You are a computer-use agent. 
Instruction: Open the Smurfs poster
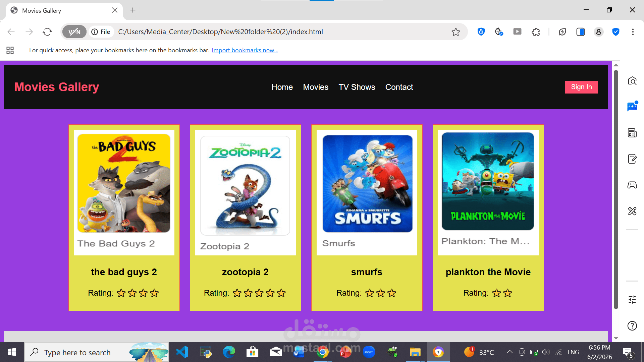[x=367, y=192]
